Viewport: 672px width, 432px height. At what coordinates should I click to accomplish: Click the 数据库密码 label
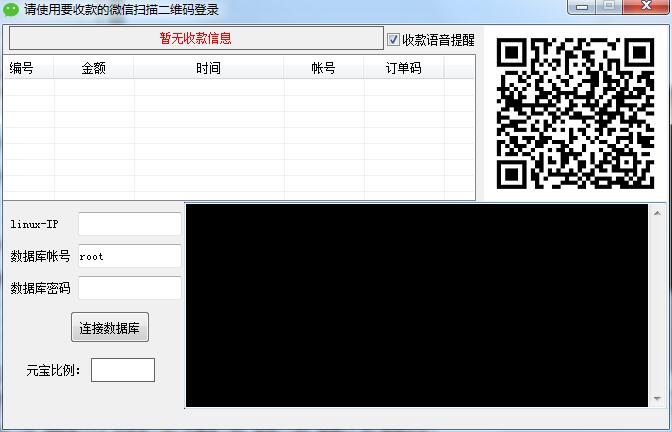point(40,288)
